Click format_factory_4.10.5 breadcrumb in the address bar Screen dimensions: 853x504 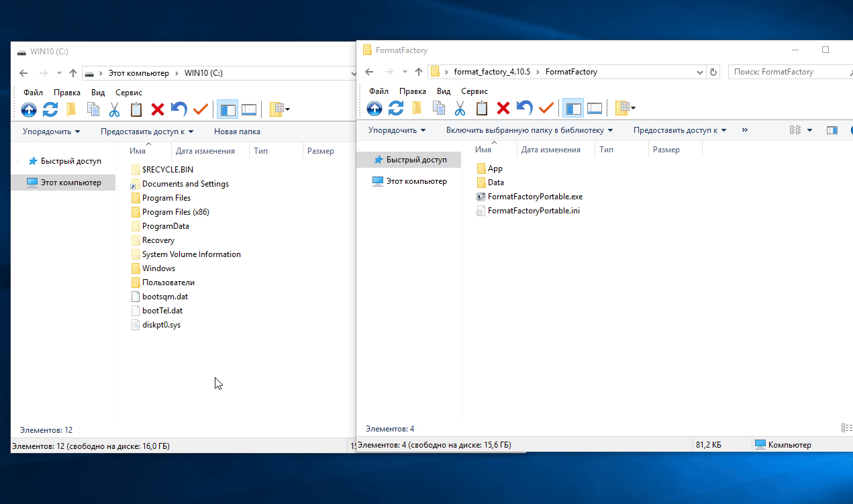click(x=492, y=72)
